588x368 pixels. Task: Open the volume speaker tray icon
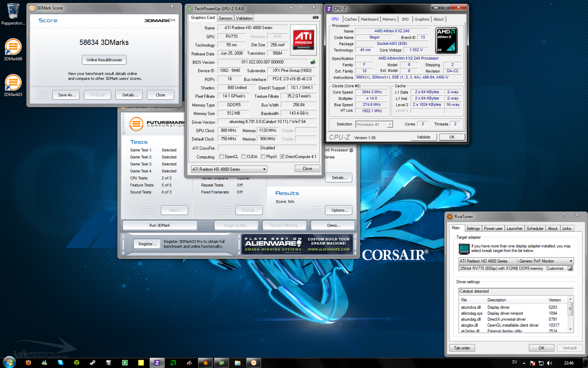[x=549, y=363]
